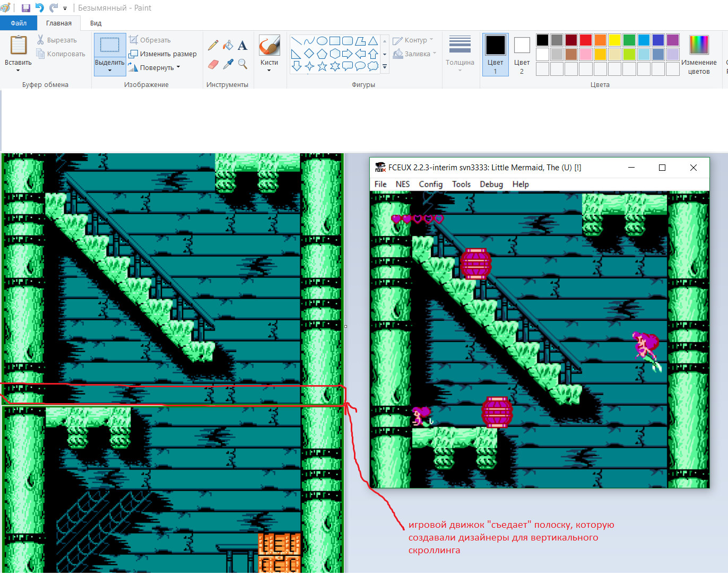Choose the Cloud callout shape
The image size is (728, 575).
(373, 66)
